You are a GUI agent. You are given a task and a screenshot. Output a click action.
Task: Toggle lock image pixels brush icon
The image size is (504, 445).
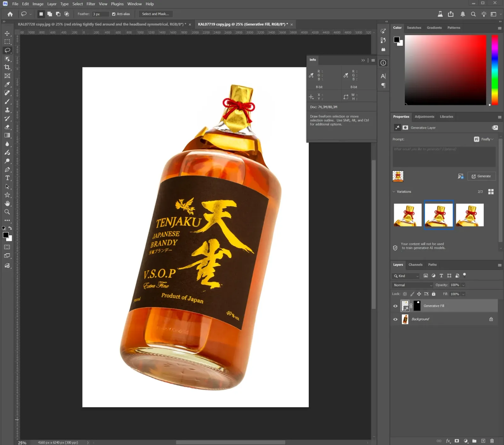[x=412, y=294]
